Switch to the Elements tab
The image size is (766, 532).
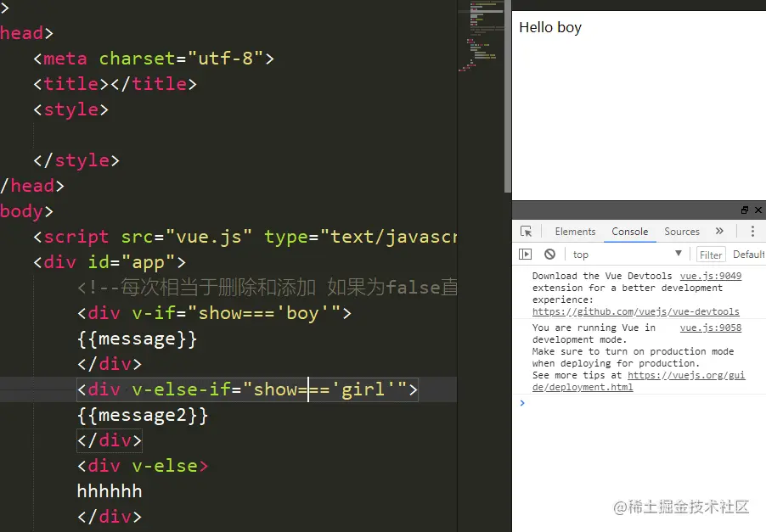coord(575,232)
